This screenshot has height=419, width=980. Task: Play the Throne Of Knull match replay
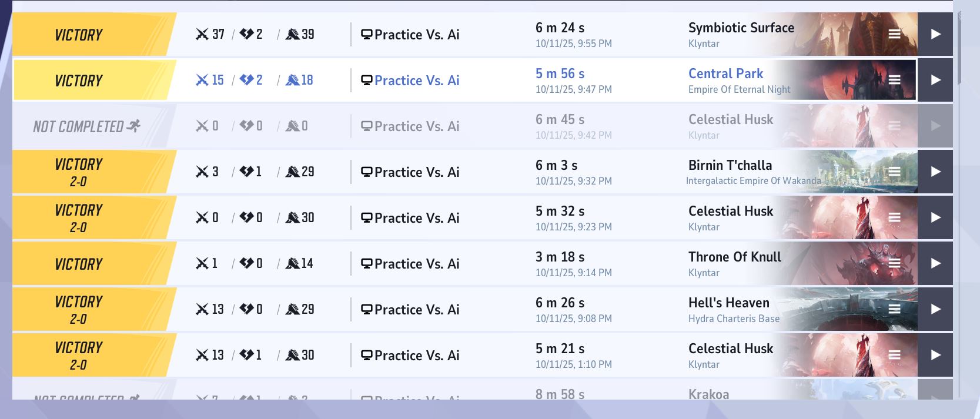pyautogui.click(x=935, y=263)
